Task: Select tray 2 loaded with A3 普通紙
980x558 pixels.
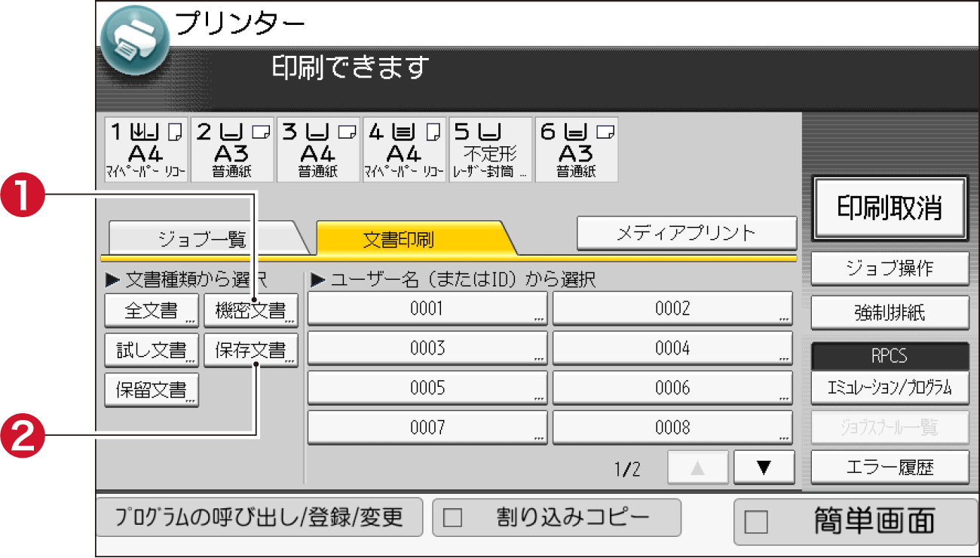Action: coord(231,149)
